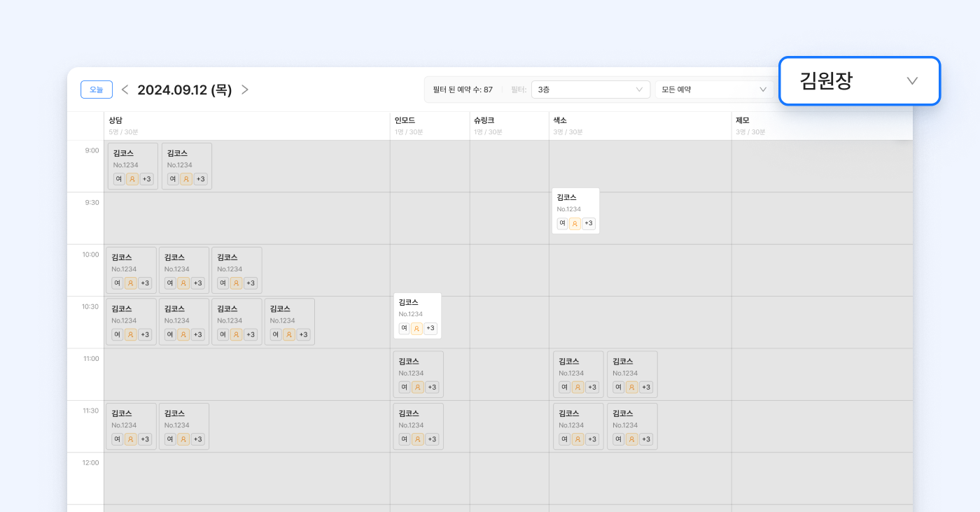Open first 상담 card at 11:30
The width and height of the screenshot is (980, 512).
(131, 427)
